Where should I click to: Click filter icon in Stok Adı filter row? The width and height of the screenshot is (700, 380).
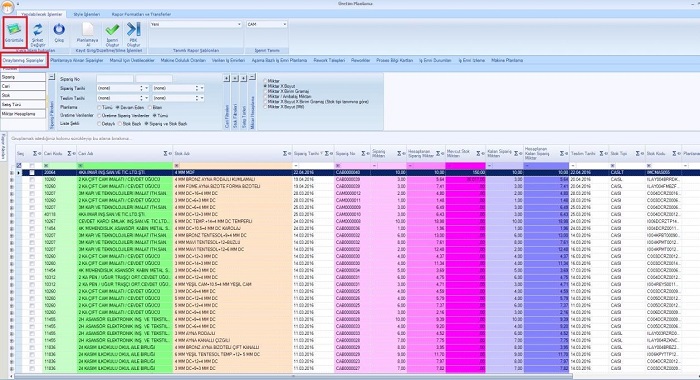[x=177, y=166]
